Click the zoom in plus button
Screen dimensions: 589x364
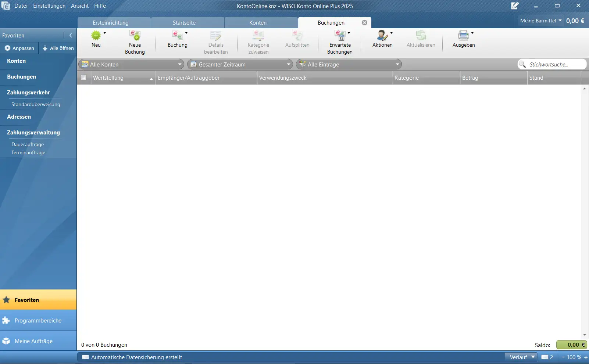(x=586, y=357)
